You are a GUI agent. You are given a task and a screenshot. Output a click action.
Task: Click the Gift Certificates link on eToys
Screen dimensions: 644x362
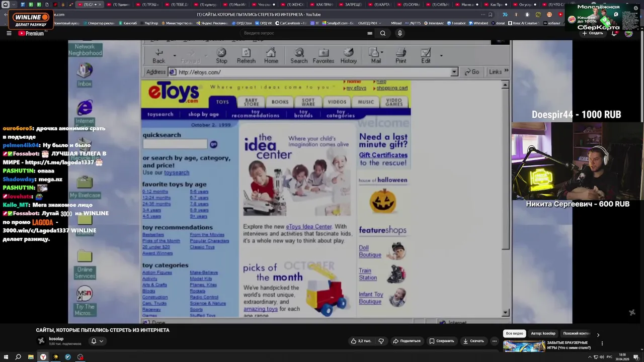point(383,155)
